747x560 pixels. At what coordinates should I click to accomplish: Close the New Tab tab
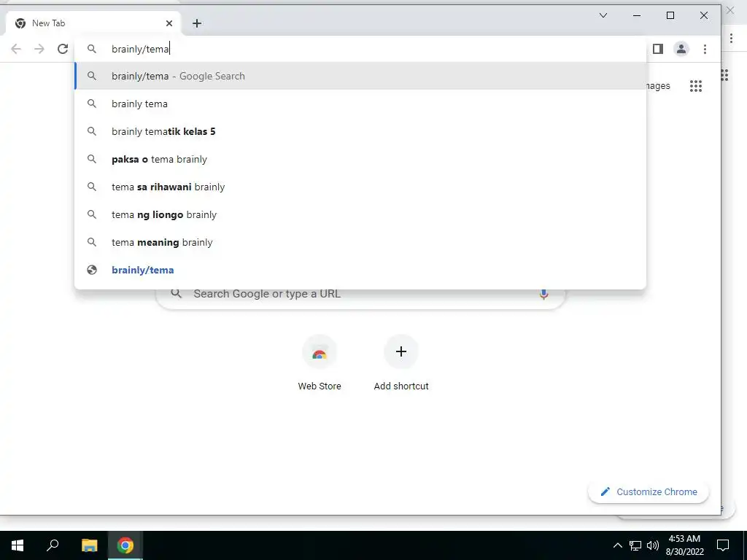click(169, 23)
